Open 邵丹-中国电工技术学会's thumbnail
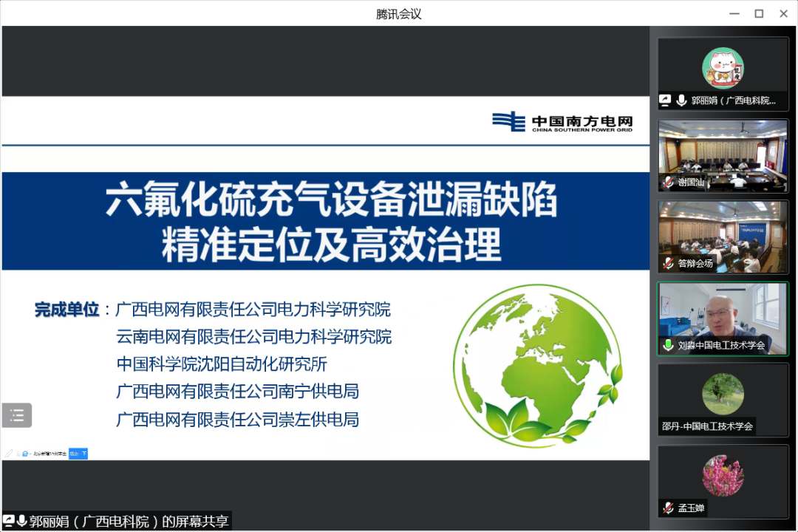Viewport: 798px width, 532px height. pyautogui.click(x=723, y=399)
